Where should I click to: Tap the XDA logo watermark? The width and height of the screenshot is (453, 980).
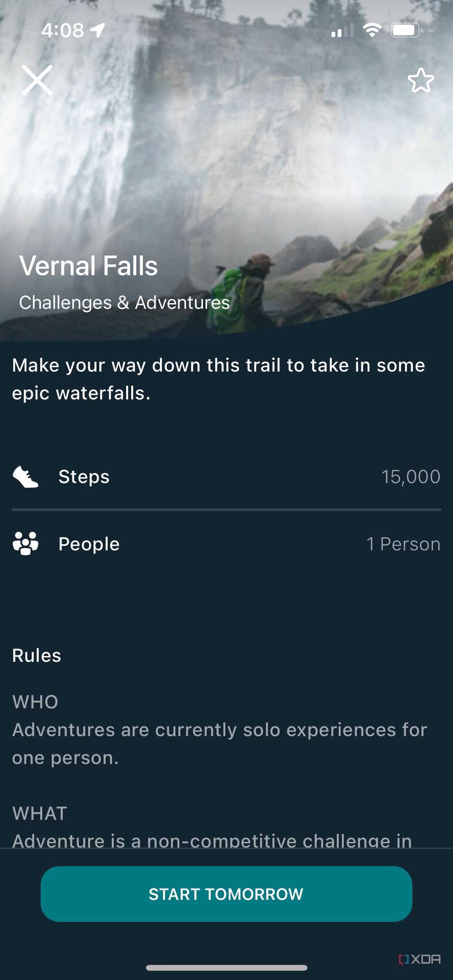click(x=420, y=959)
